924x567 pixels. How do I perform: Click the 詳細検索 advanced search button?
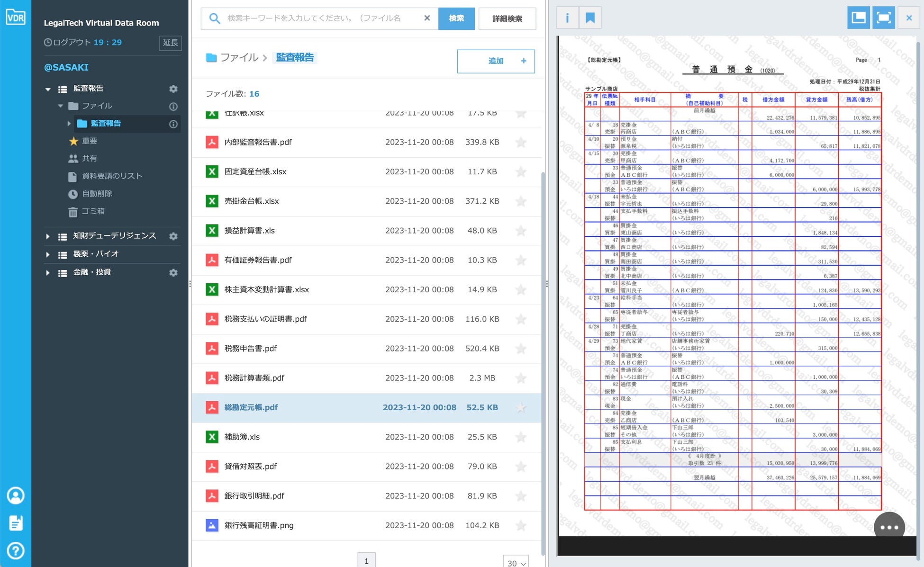pos(507,18)
